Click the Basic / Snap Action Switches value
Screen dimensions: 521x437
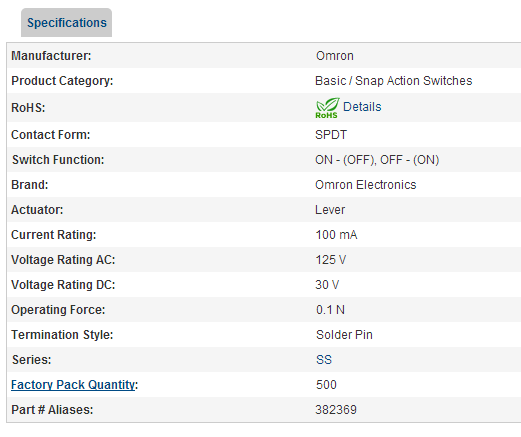(394, 81)
